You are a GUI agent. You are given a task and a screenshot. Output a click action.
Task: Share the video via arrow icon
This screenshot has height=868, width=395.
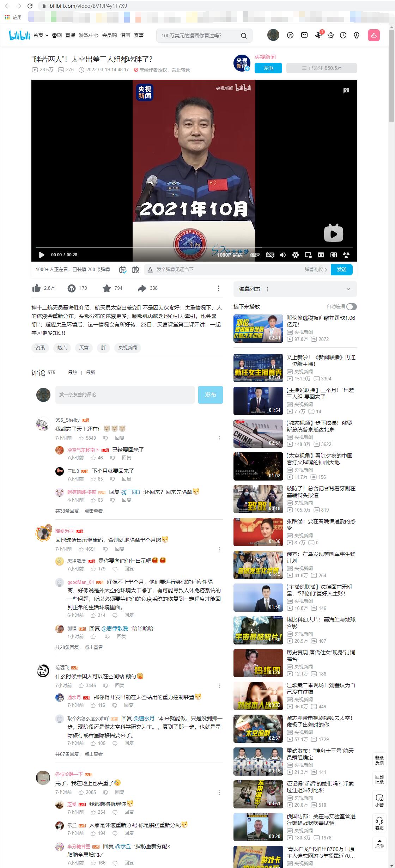pyautogui.click(x=142, y=288)
